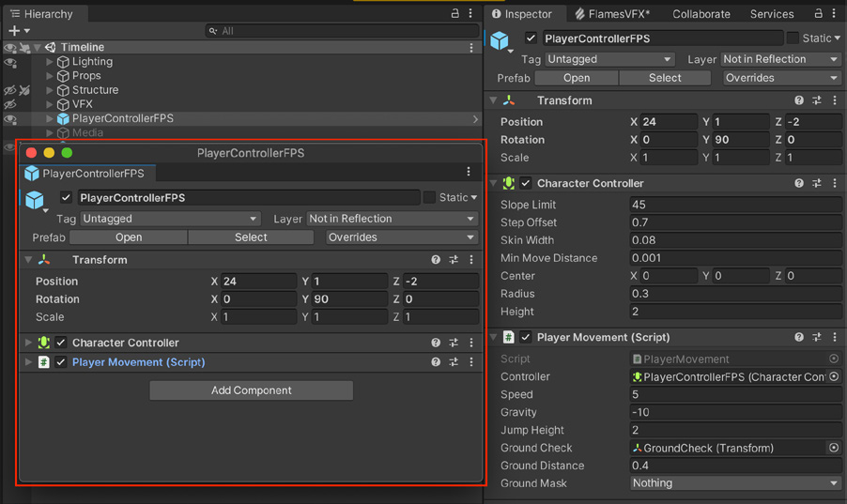Click the Speed value field
Viewport: 847px width, 504px height.
click(735, 394)
